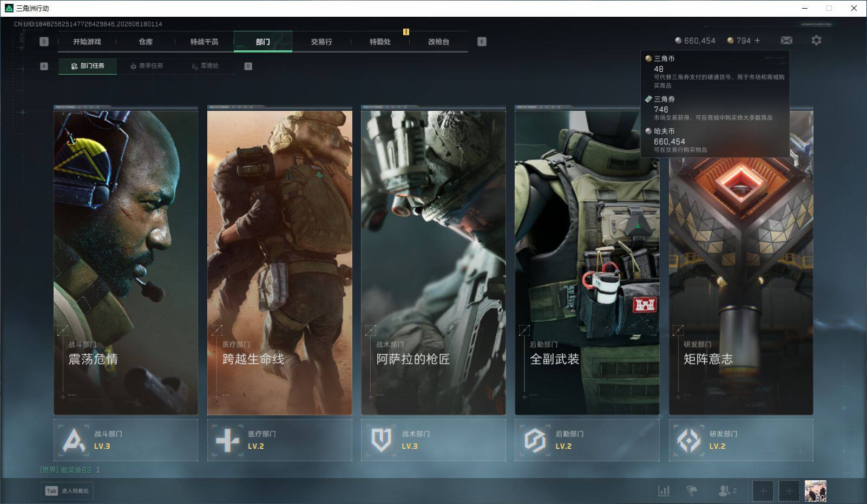Switch to the 改枪台 tab
The image size is (867, 504).
point(438,42)
